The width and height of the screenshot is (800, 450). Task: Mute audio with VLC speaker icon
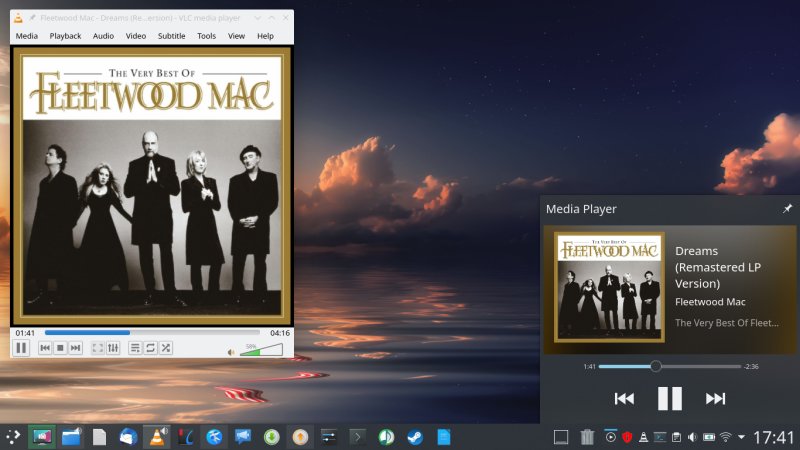coord(231,352)
